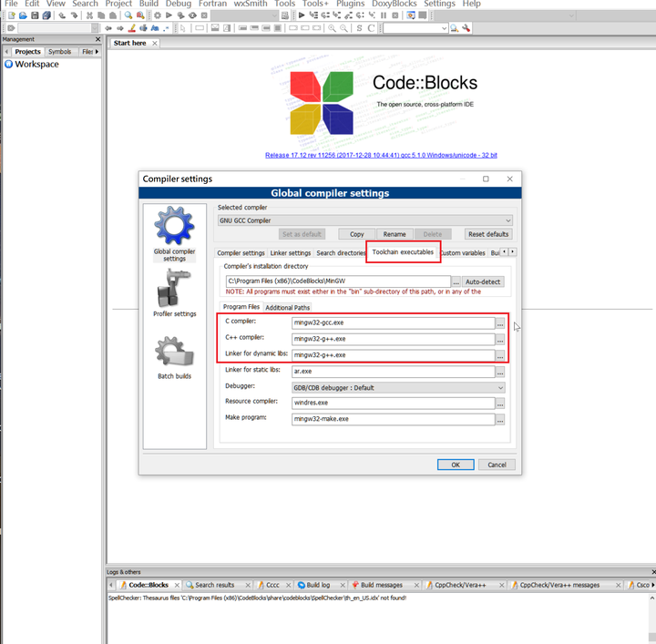Open the code completion scope dropdown
Viewport: 656px width, 644px height.
(x=506, y=15)
